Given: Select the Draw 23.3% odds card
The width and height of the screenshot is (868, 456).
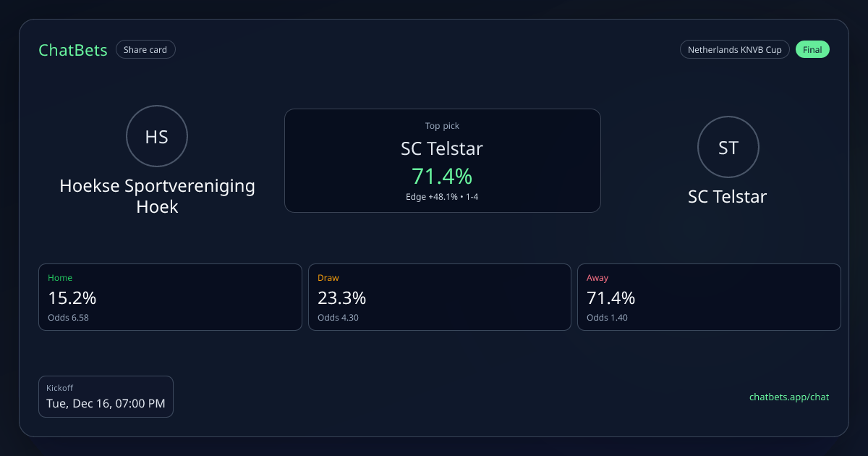Looking at the screenshot, I should point(440,297).
